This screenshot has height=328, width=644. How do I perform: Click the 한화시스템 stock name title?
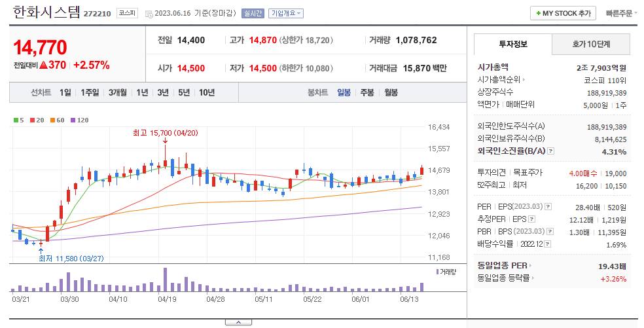click(x=46, y=12)
